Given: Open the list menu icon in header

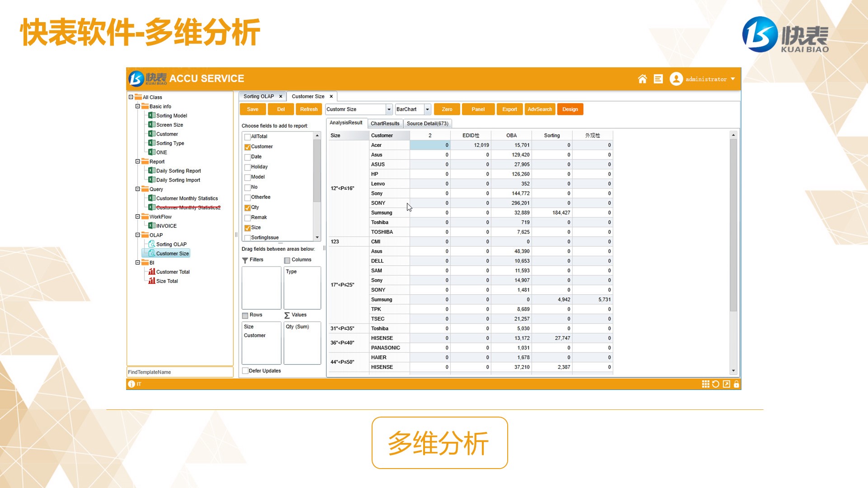Looking at the screenshot, I should 658,79.
